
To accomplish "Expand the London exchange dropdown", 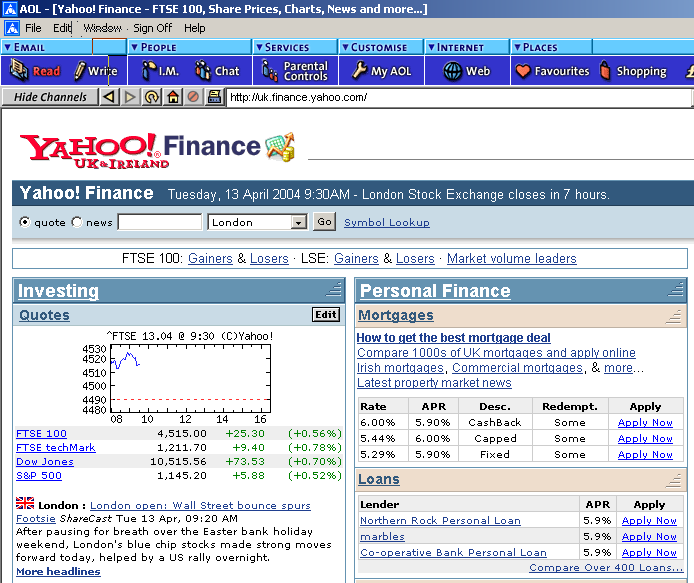I will pyautogui.click(x=297, y=222).
